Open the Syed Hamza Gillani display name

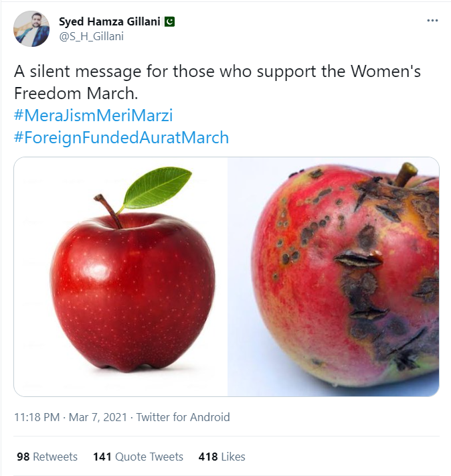[110, 21]
